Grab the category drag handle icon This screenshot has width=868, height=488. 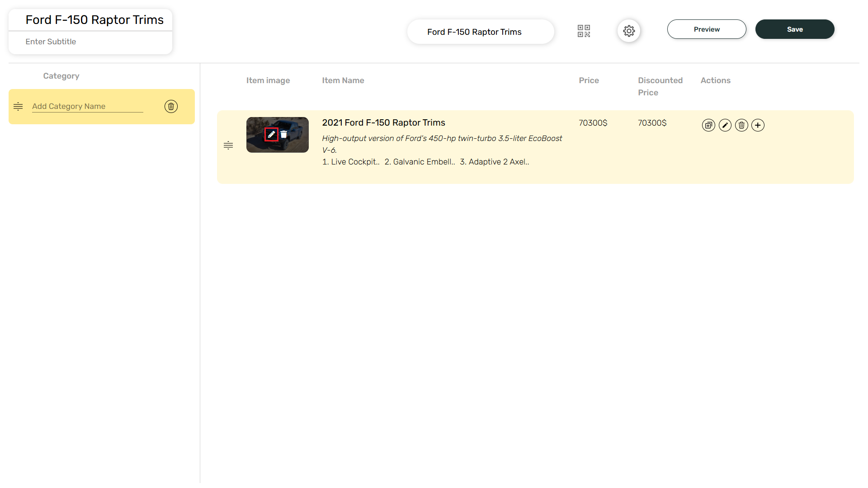(x=18, y=107)
